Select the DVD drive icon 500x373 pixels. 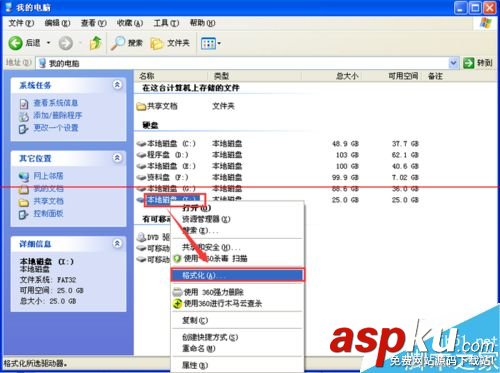point(141,237)
